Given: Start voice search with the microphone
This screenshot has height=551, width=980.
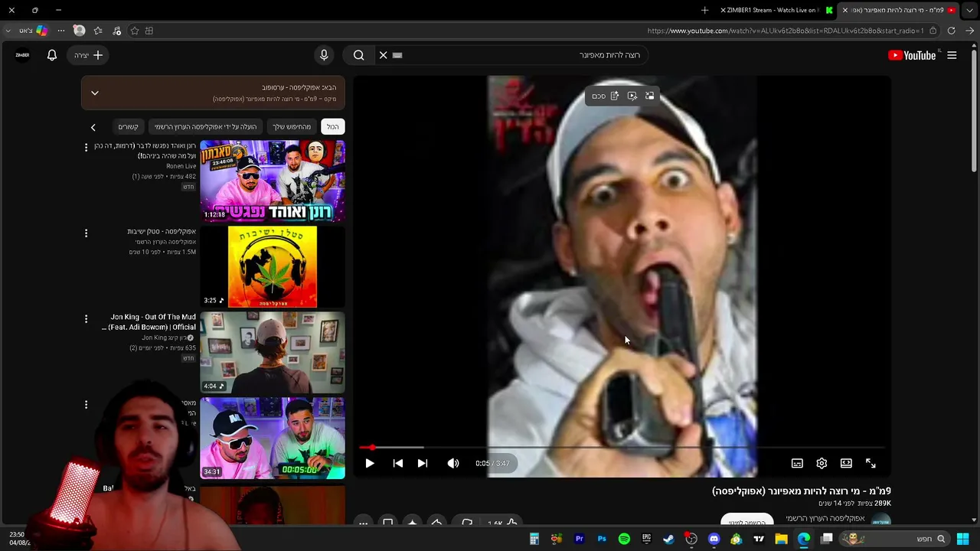Looking at the screenshot, I should (x=324, y=55).
